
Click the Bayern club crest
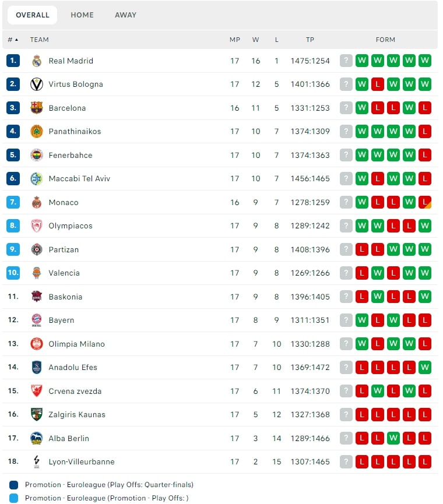click(37, 320)
